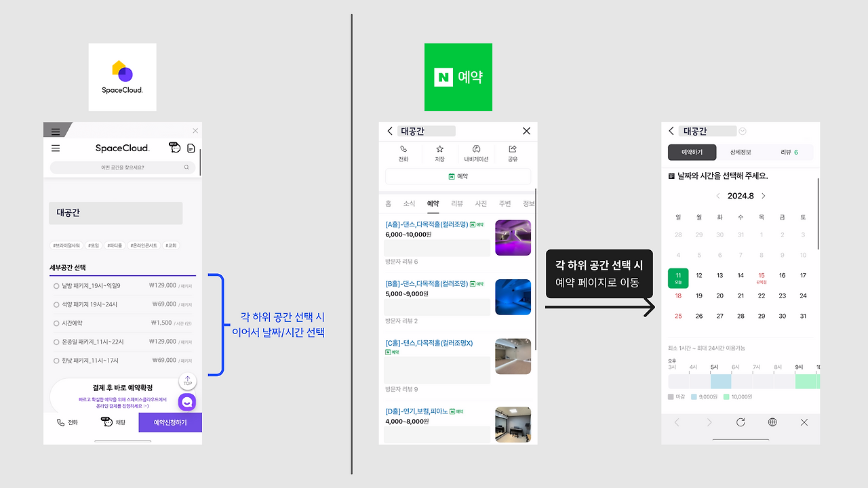
Task: Click the magnifier icon in SpaceCloud search
Action: point(186,167)
